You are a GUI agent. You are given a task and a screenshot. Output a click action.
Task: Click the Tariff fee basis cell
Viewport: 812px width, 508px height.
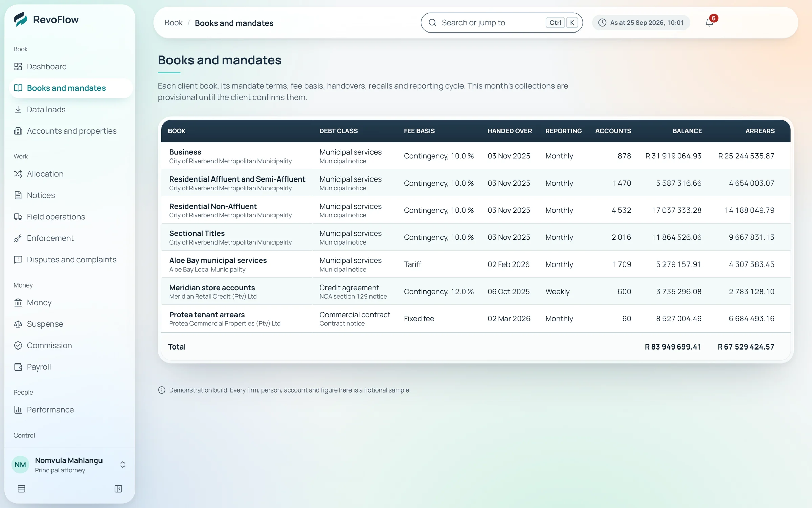(x=412, y=264)
